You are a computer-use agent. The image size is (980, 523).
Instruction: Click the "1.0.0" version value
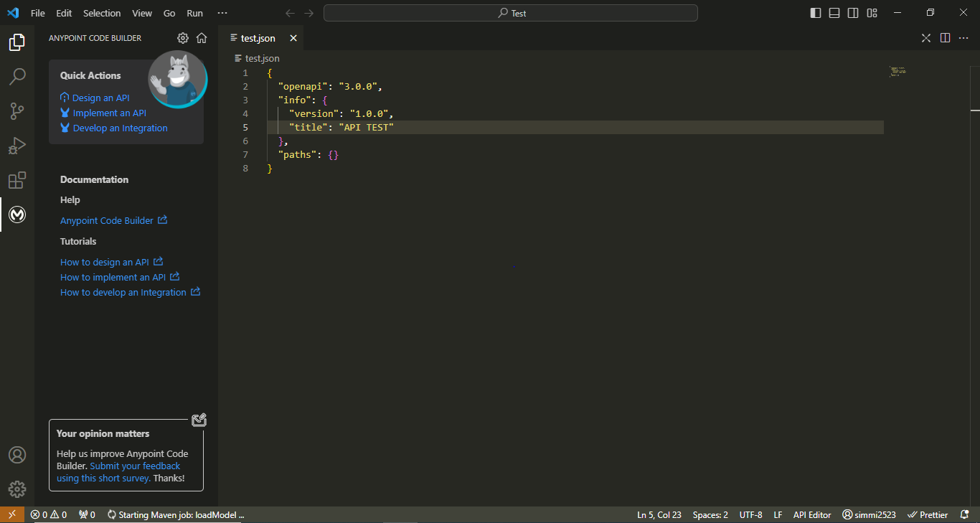[x=369, y=113]
